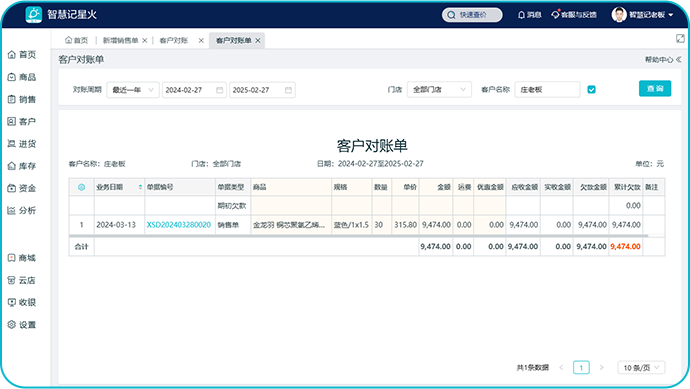Open the 进货 sidebar module
The image size is (690, 389).
pos(22,143)
